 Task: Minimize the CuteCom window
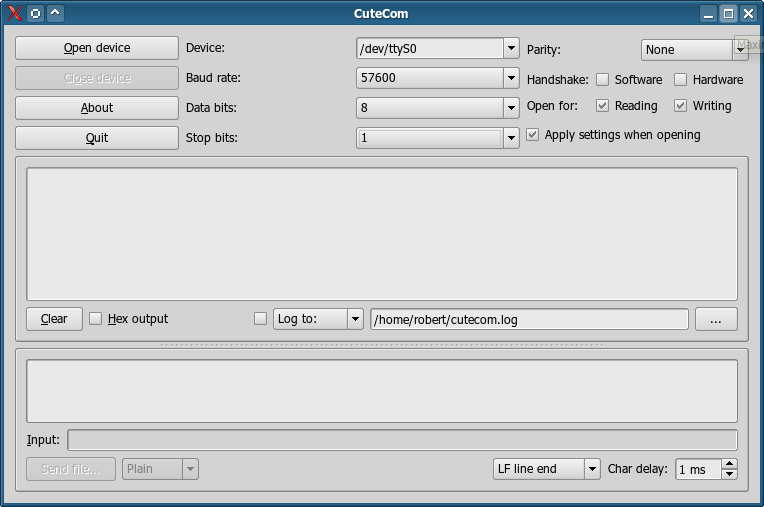(708, 14)
